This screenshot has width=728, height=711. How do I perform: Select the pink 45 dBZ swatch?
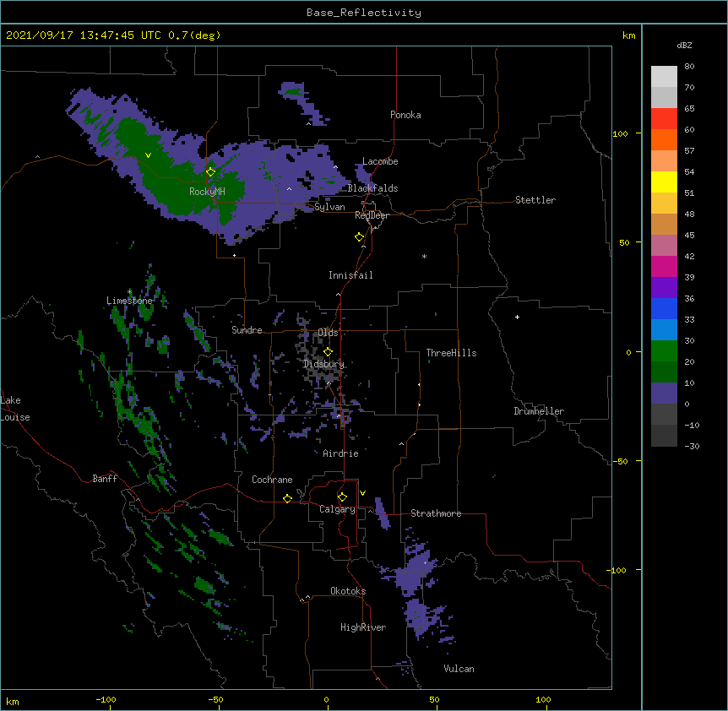pos(664,246)
